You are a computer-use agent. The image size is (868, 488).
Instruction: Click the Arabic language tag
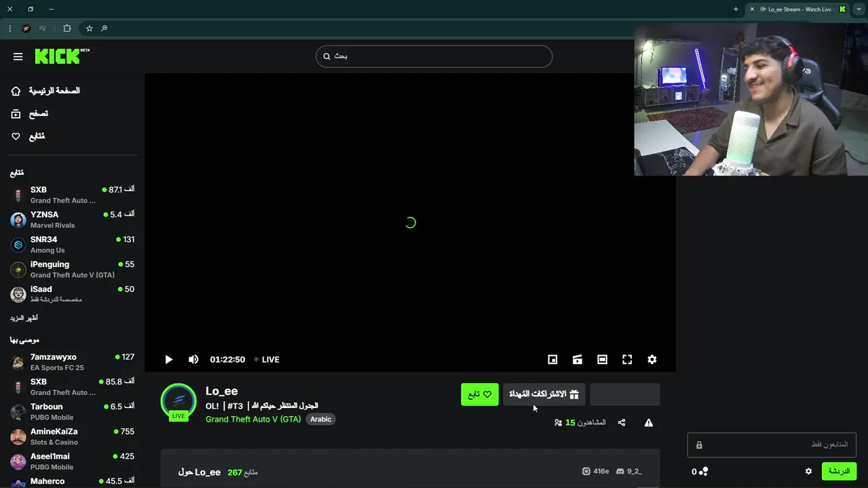point(321,420)
